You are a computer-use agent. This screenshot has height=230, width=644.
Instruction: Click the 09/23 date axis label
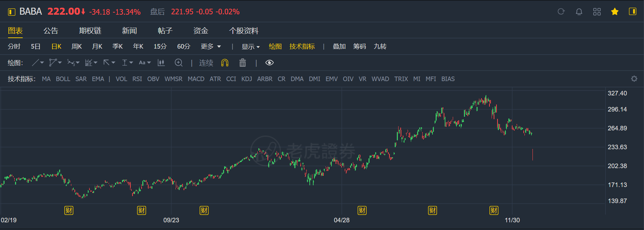(x=171, y=220)
